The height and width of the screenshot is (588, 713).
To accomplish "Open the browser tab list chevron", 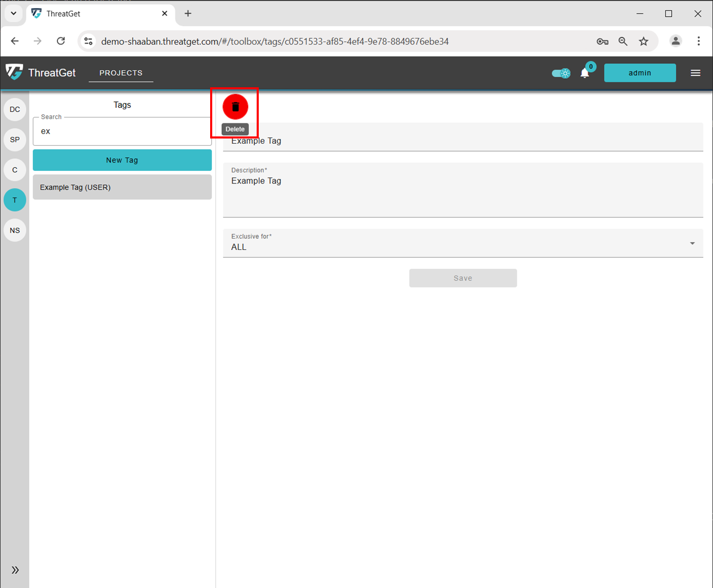I will 14,14.
